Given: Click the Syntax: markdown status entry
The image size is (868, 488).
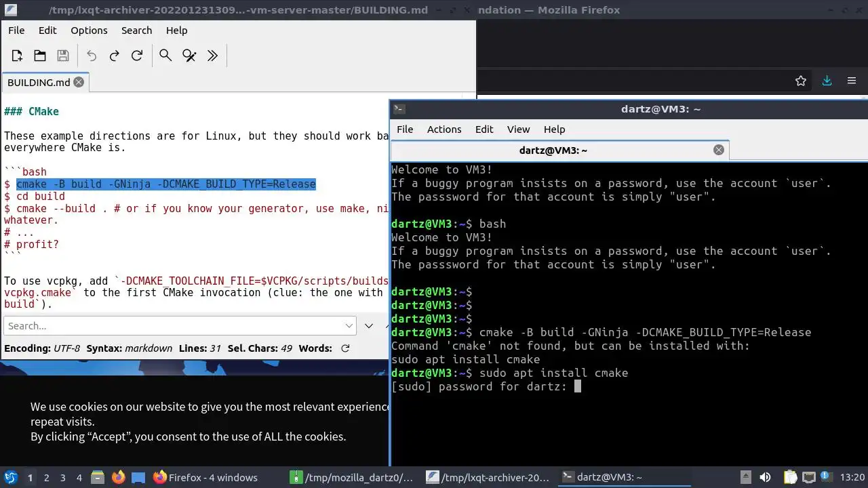Looking at the screenshot, I should tap(129, 348).
